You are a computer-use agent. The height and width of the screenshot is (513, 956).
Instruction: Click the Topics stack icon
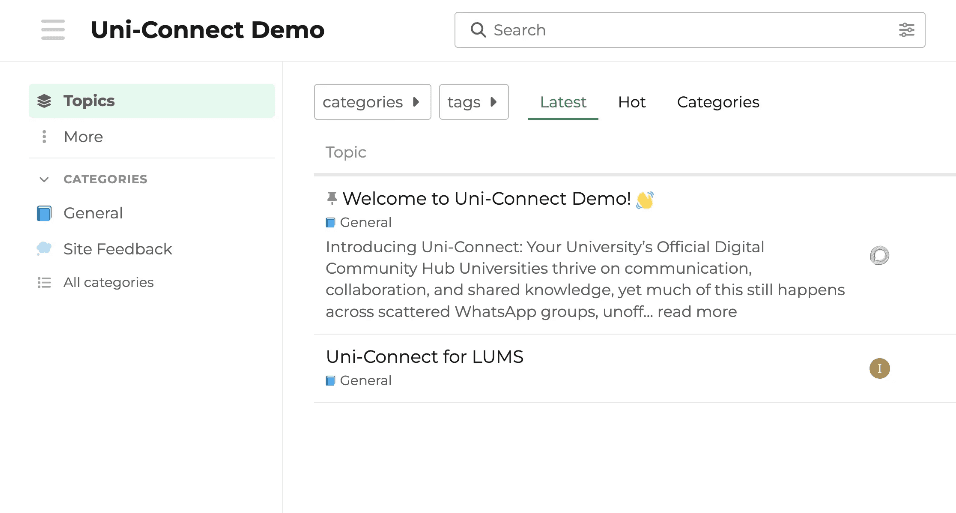(x=44, y=101)
